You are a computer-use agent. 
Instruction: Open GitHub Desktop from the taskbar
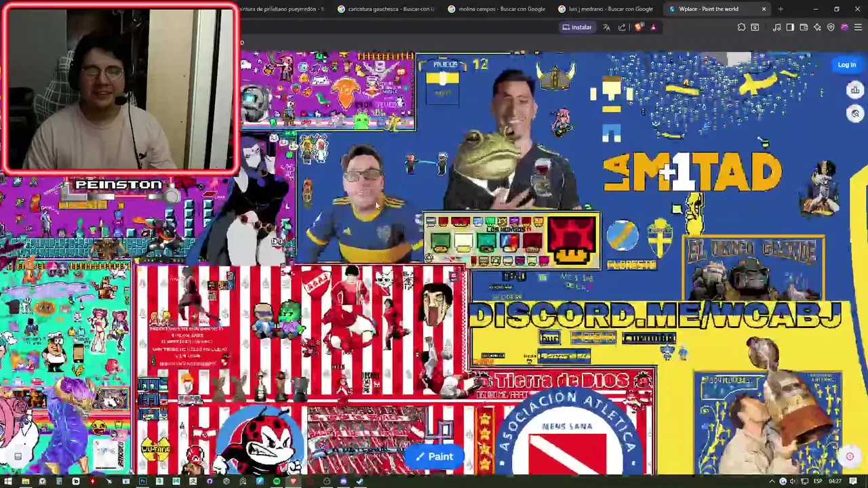(210, 481)
